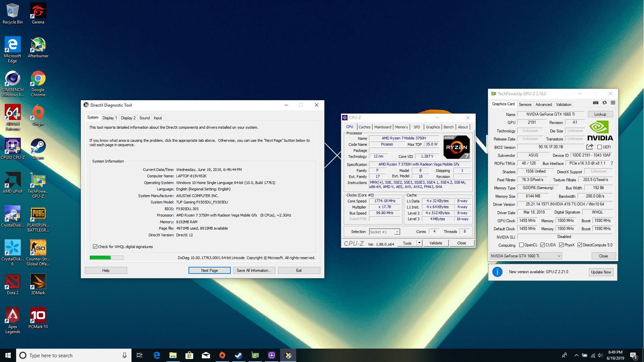644x362 pixels.
Task: Open PLAYERUNKNOWN'S BATTLEGROUNDS desktop icon
Action: pos(38,219)
